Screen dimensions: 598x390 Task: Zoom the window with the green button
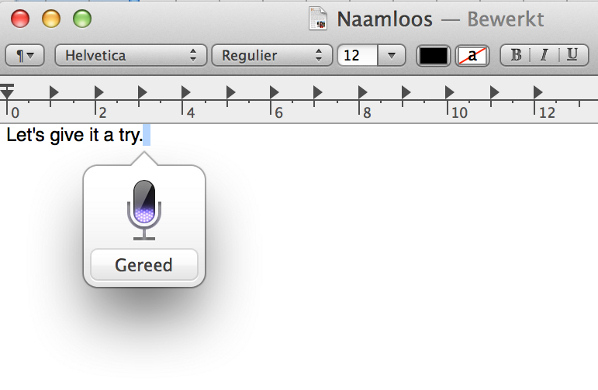(x=82, y=19)
